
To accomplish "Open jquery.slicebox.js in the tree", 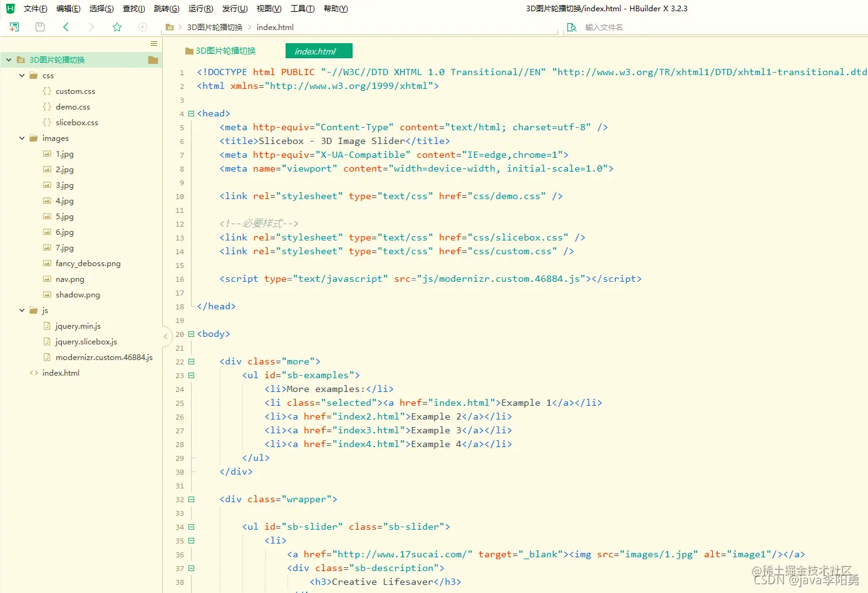I will click(x=86, y=341).
